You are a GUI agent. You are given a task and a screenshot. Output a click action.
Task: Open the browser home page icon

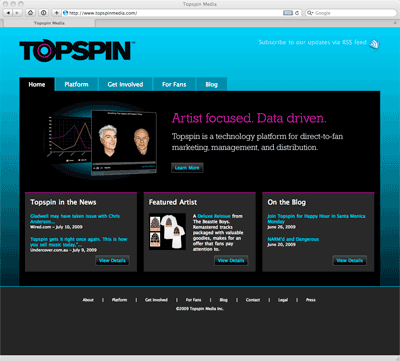[31, 13]
